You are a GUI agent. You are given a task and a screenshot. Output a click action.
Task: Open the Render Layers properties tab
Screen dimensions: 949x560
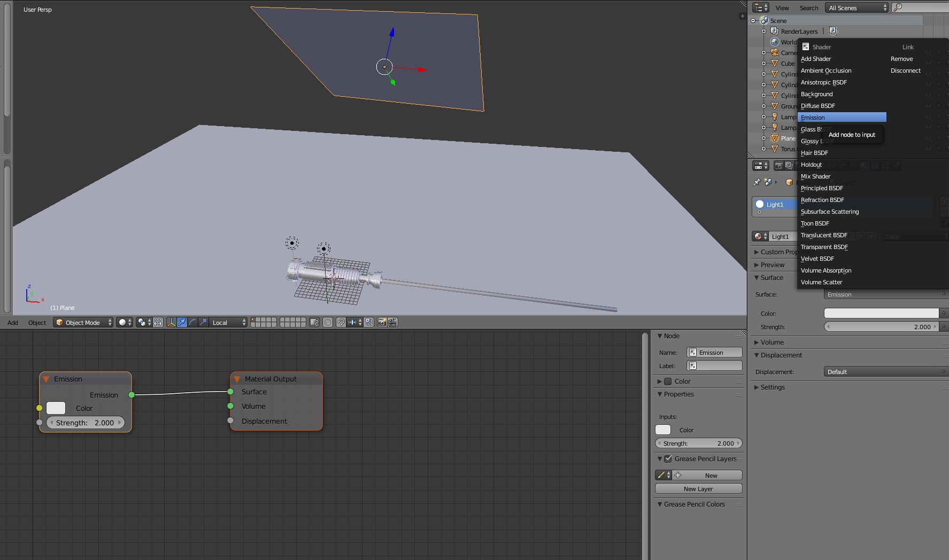click(789, 166)
